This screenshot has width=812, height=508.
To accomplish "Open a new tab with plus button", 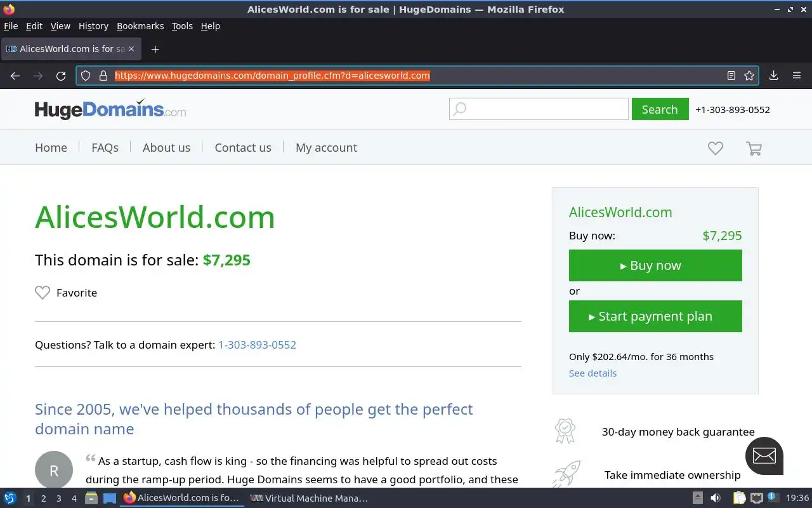I will tap(155, 49).
